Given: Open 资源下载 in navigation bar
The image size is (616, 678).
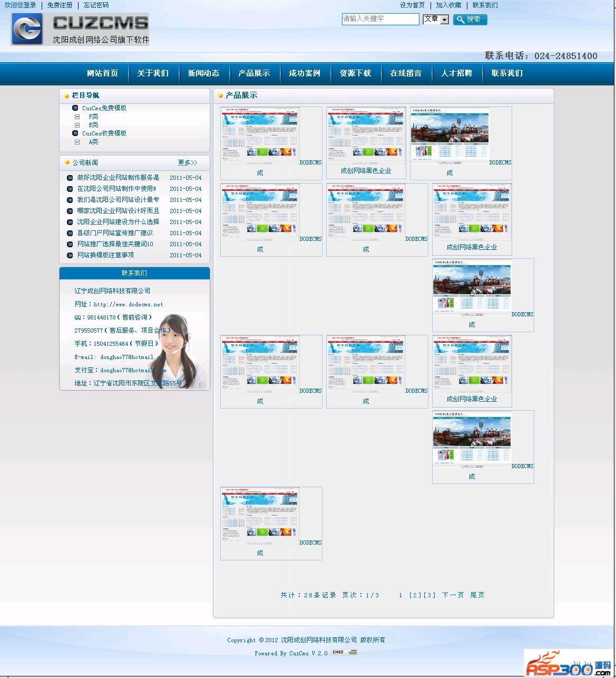Looking at the screenshot, I should [x=356, y=73].
